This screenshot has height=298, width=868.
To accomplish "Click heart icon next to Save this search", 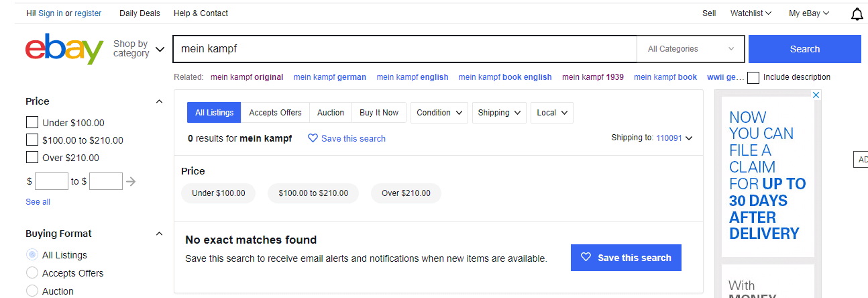I will [313, 138].
